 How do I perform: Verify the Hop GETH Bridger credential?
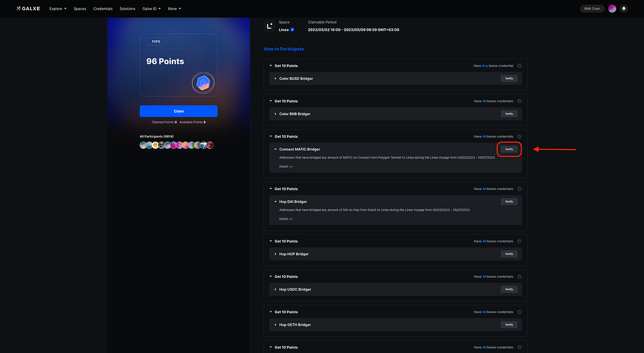[x=509, y=324]
